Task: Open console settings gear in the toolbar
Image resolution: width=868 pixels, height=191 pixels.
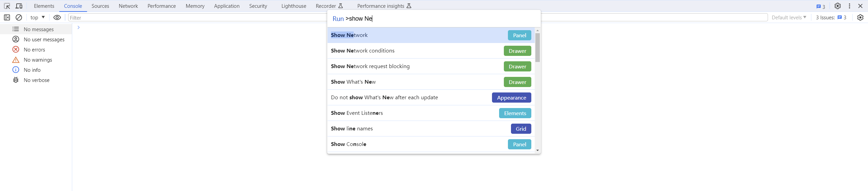Action: (860, 18)
